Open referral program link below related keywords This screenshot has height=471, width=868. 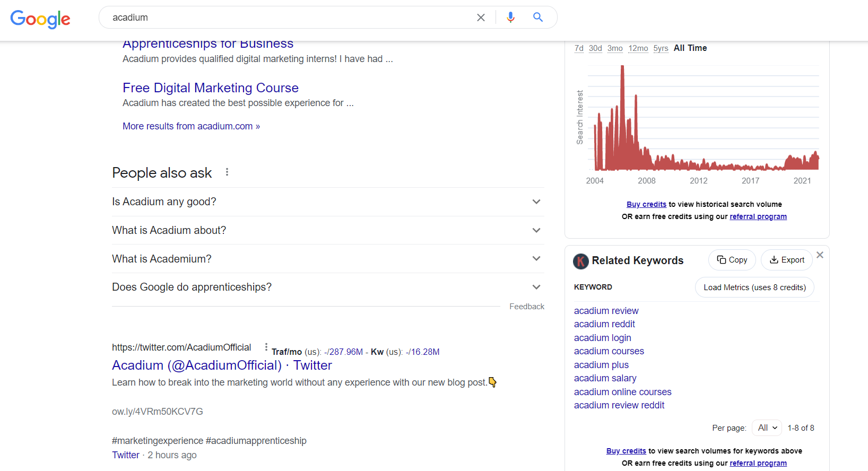(758, 463)
